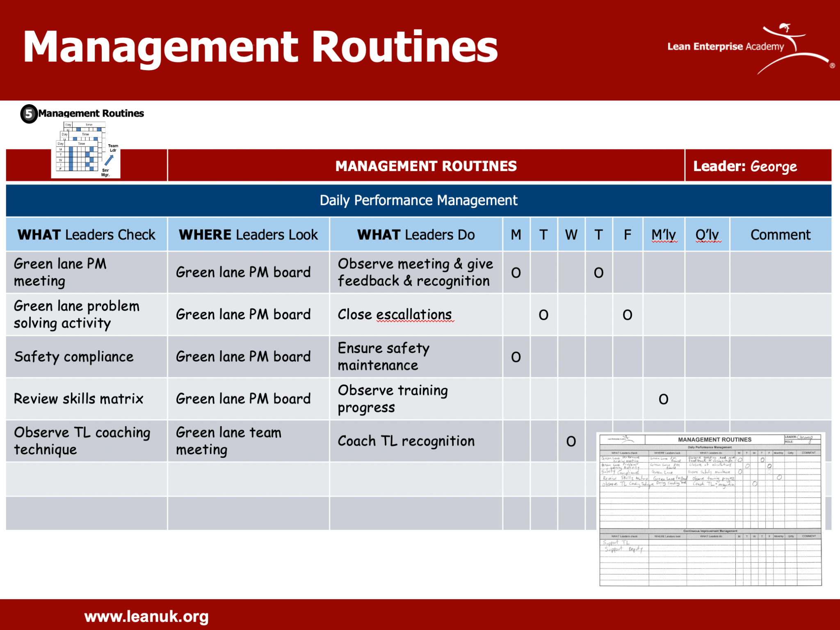Click the 'WHERE Leaders Look' column header
Viewport: 840px width, 630px height.
tap(248, 234)
